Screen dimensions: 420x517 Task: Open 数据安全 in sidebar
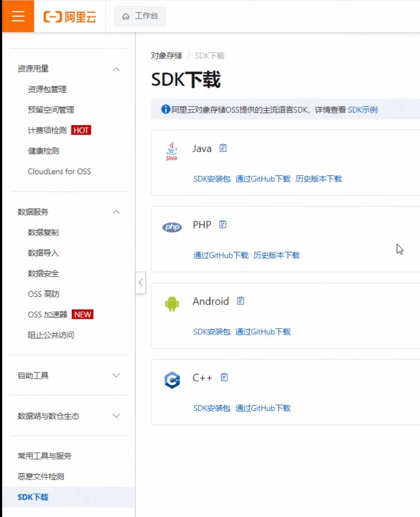click(44, 274)
